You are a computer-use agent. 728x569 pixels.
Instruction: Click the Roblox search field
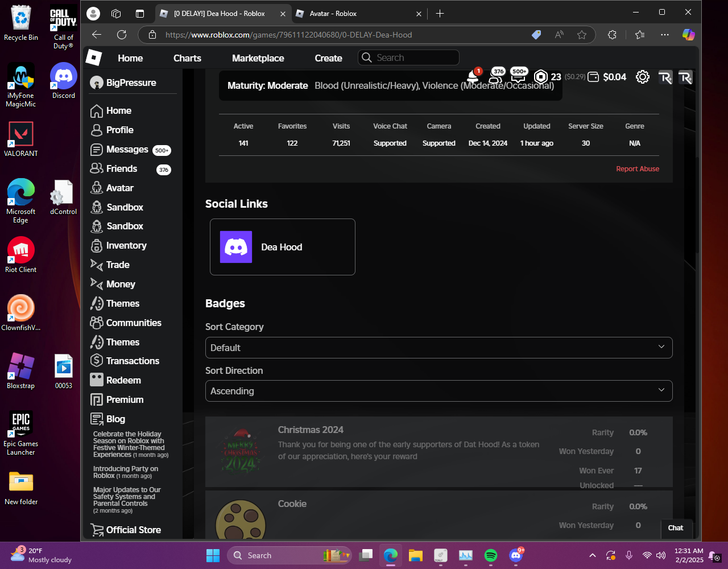pyautogui.click(x=408, y=57)
